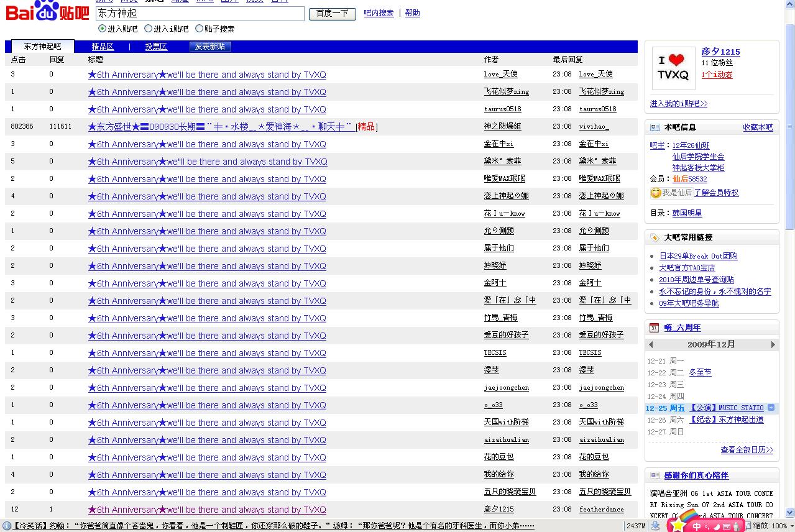This screenshot has width=795, height=532.
Task: Go to next month in calendar widget
Action: (x=773, y=344)
